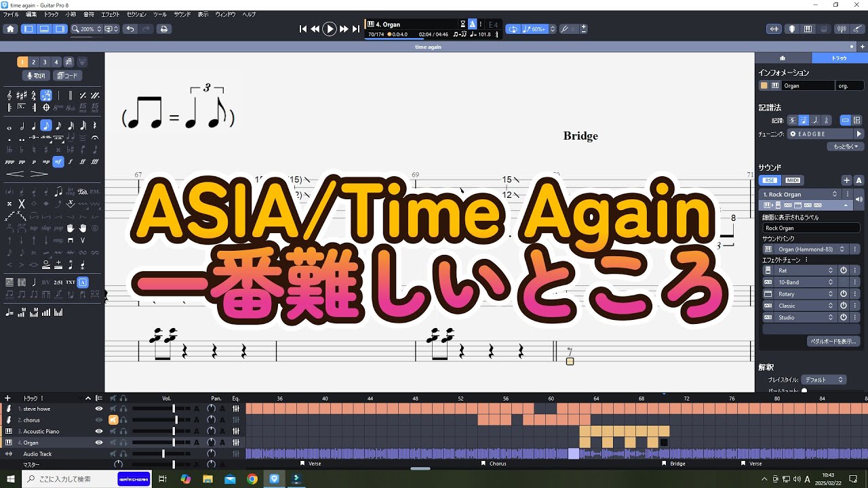868x488 pixels.
Task: Expand the もっと多く options button
Action: 844,146
